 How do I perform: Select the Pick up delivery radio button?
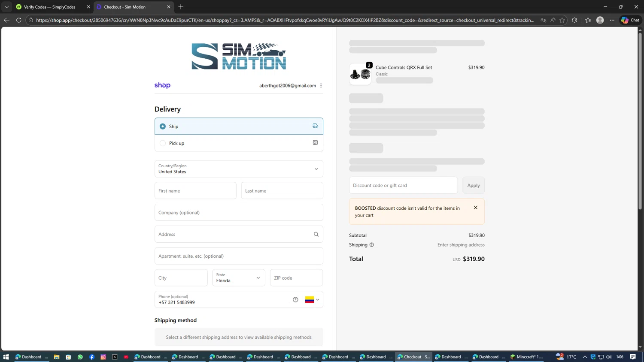coord(163,143)
